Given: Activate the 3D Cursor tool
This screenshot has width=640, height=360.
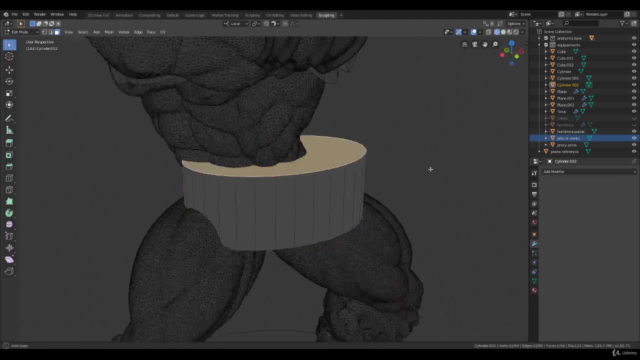Looking at the screenshot, I should click(x=9, y=57).
